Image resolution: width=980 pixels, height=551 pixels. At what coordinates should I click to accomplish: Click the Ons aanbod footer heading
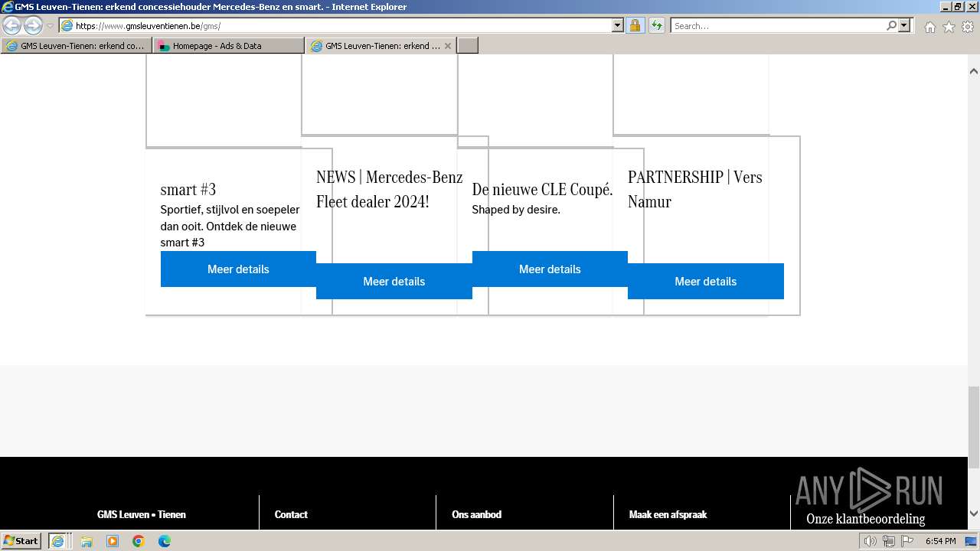click(x=476, y=514)
